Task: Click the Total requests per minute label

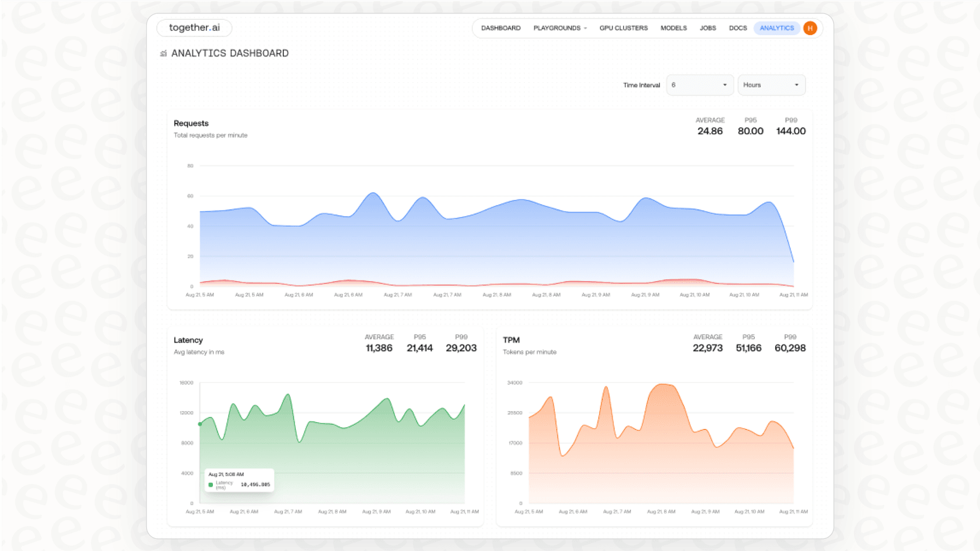Action: tap(210, 135)
